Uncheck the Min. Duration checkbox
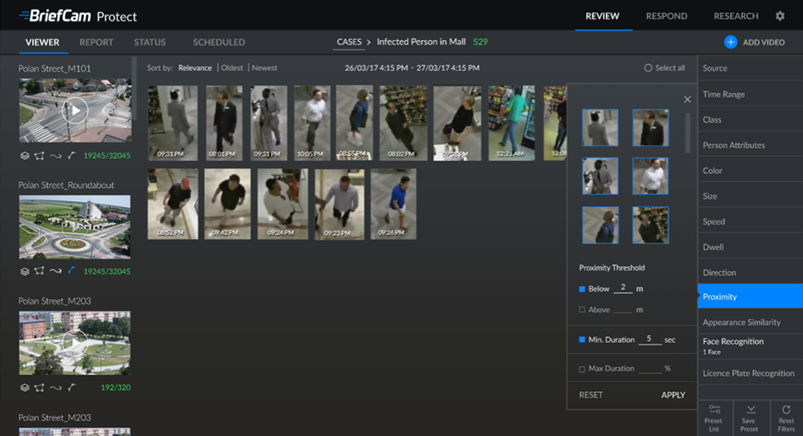The image size is (803, 436). 582,339
